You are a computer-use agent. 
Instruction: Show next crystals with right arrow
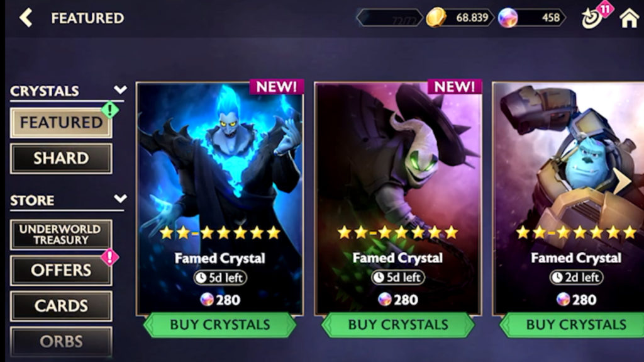tap(622, 181)
